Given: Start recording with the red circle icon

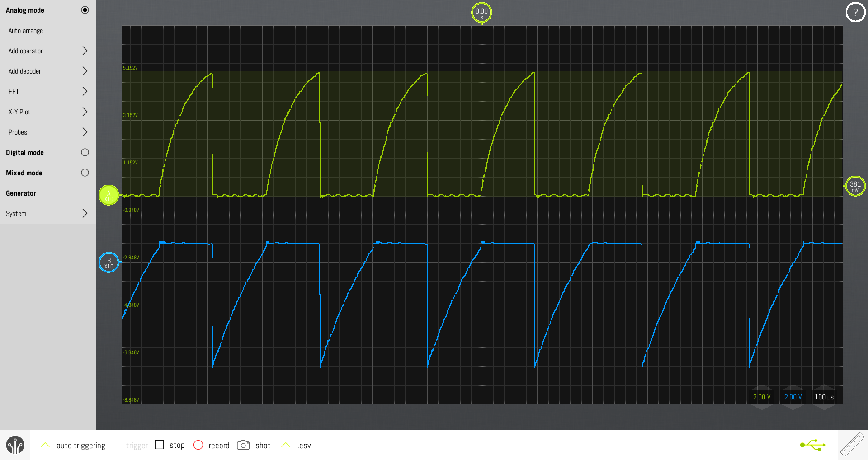Looking at the screenshot, I should pos(198,445).
